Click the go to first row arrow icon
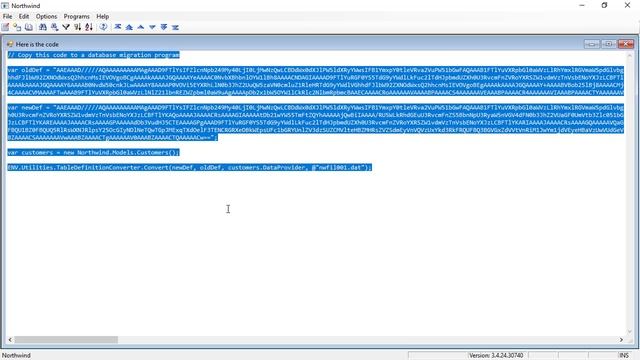 (118, 27)
